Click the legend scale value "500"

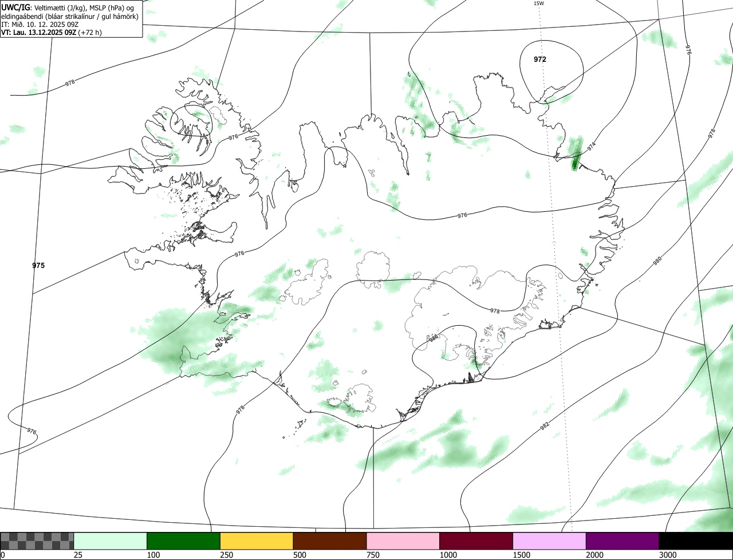click(x=299, y=555)
